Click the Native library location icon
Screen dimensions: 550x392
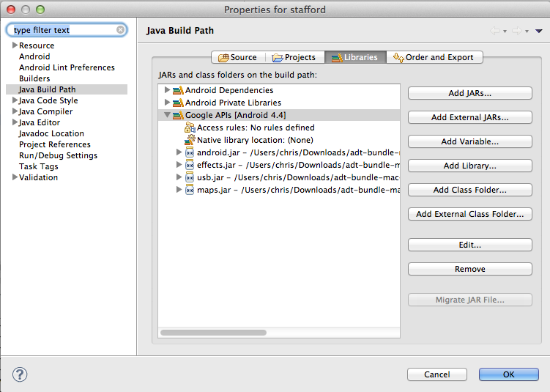click(190, 140)
